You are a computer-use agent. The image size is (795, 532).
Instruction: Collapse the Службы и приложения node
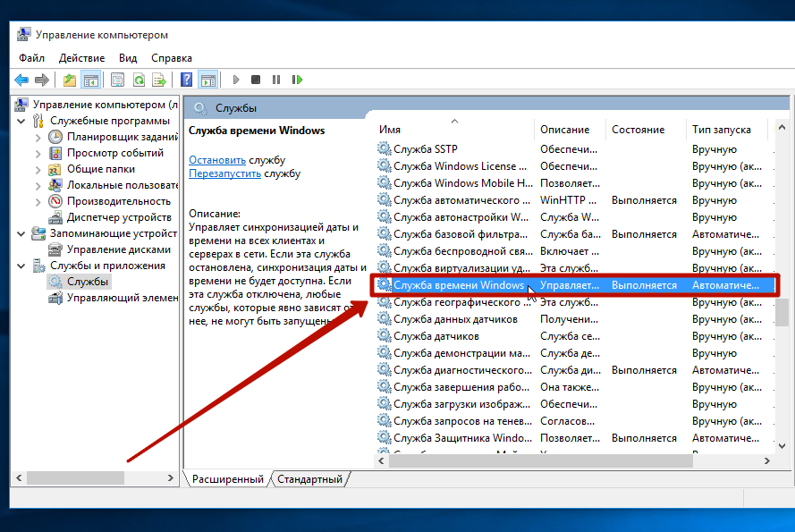click(x=21, y=266)
